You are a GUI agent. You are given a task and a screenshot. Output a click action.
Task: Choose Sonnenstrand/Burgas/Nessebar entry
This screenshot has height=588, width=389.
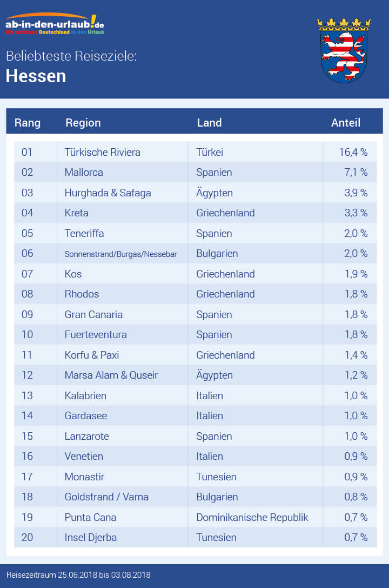pos(121,254)
